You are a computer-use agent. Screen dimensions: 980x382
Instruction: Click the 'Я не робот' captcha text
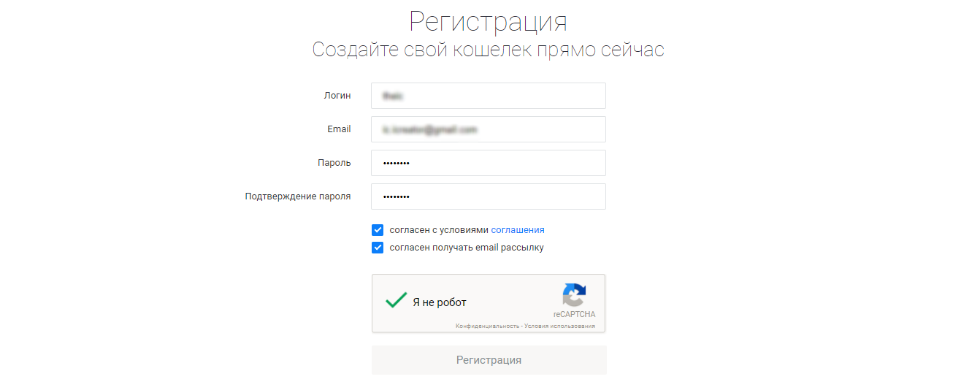pyautogui.click(x=439, y=302)
